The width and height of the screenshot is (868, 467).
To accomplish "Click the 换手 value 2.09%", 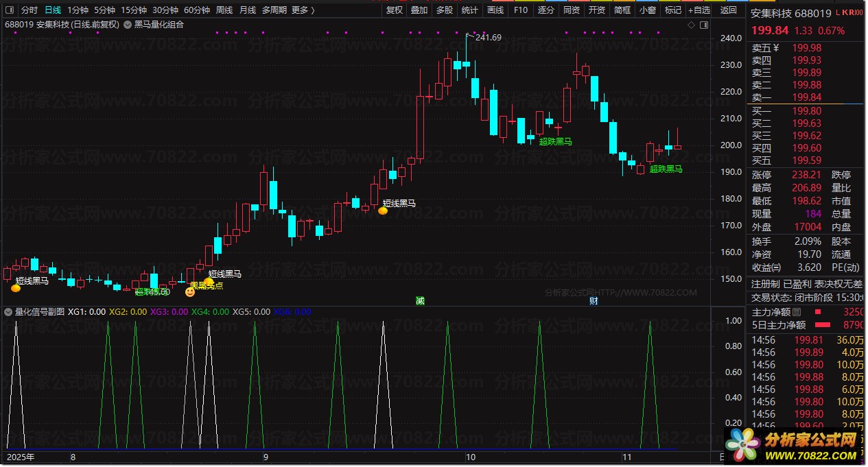I will [807, 241].
